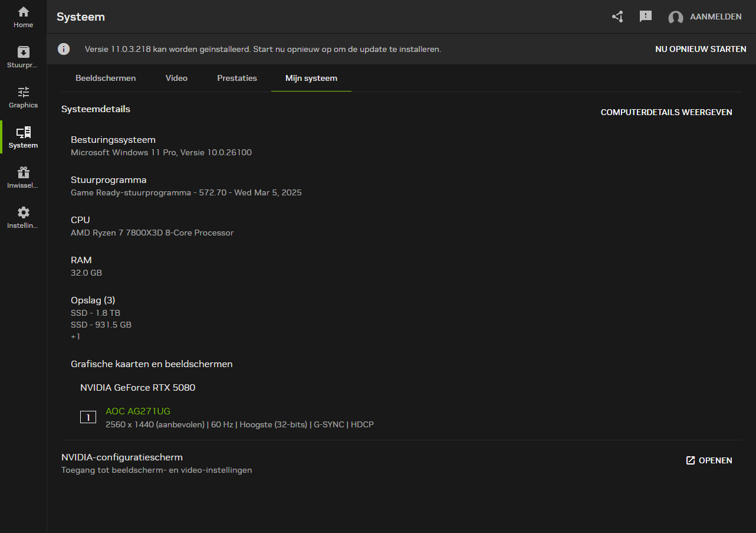The width and height of the screenshot is (756, 533).
Task: Open the Inwisselen gift icon
Action: coord(24,172)
